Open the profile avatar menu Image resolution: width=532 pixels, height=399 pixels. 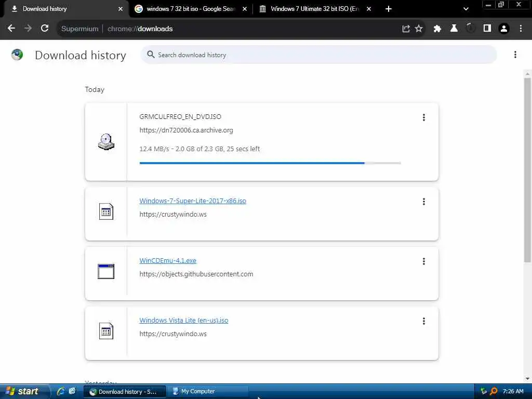504,29
